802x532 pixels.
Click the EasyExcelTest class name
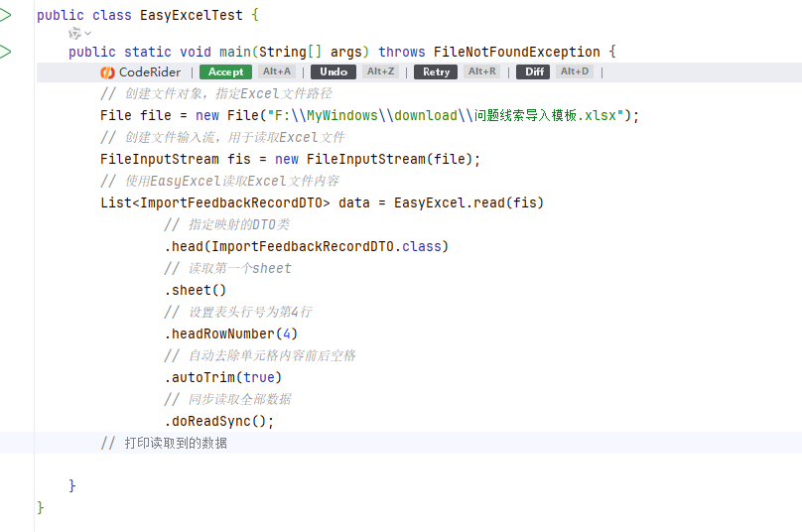[192, 15]
